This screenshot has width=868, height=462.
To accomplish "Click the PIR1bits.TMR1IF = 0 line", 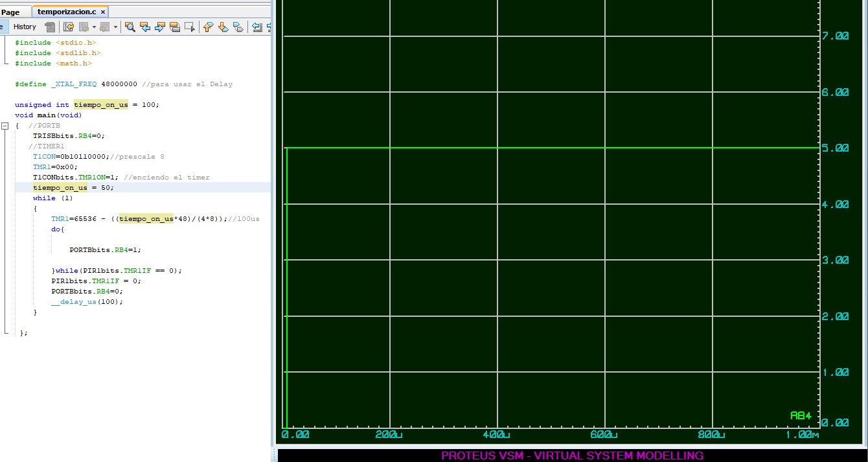I will [x=96, y=281].
